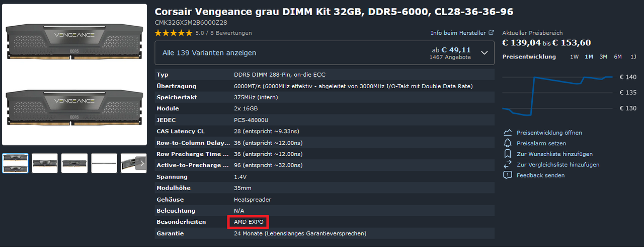Click the speech bubble Feedback icon

[508, 175]
